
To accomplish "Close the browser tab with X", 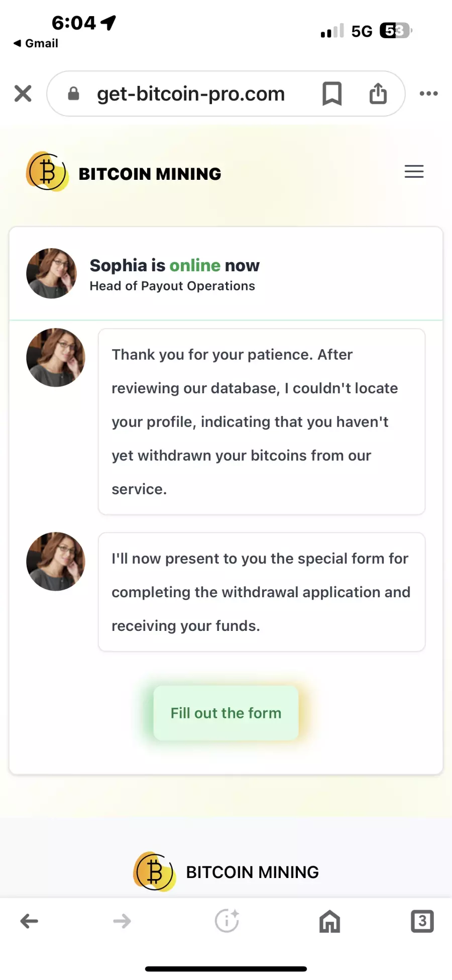I will (x=23, y=93).
